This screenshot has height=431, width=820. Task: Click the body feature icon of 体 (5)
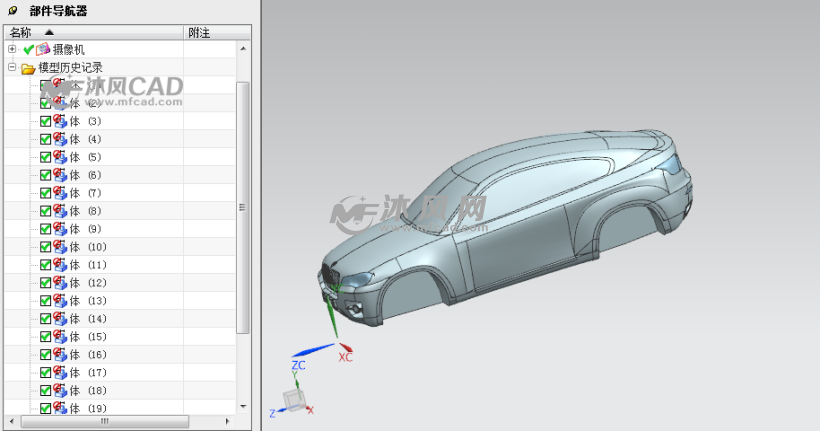(x=60, y=157)
